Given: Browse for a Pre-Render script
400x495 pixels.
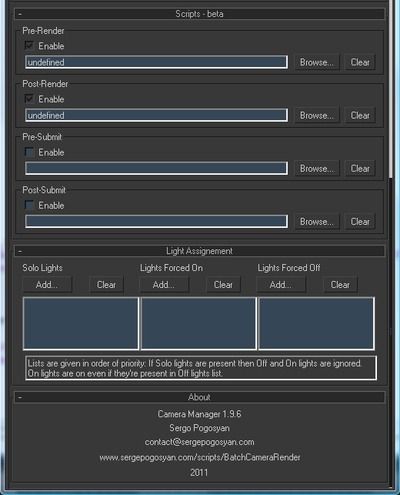Looking at the screenshot, I should point(317,62).
